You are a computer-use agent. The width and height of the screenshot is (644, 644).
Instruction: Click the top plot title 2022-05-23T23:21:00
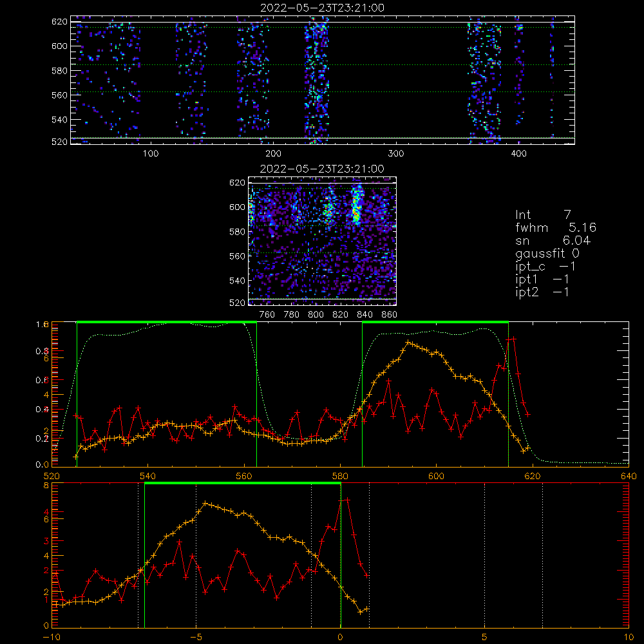pyautogui.click(x=323, y=8)
